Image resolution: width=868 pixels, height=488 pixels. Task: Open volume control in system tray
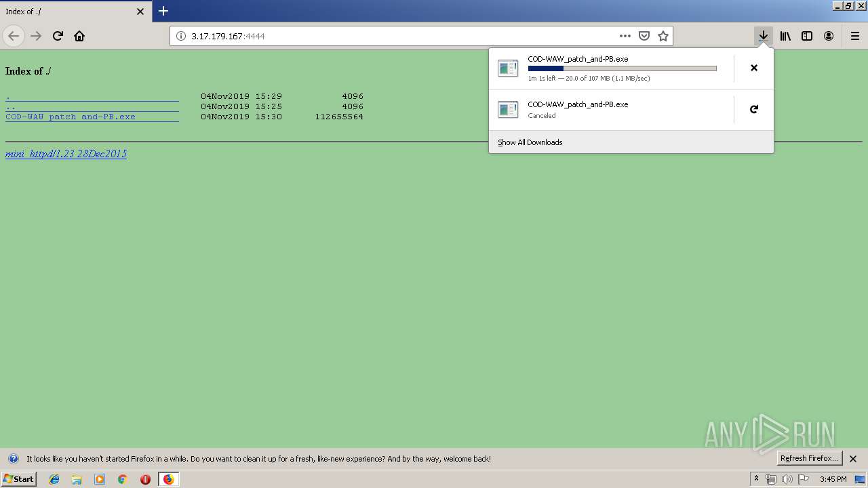pyautogui.click(x=787, y=479)
